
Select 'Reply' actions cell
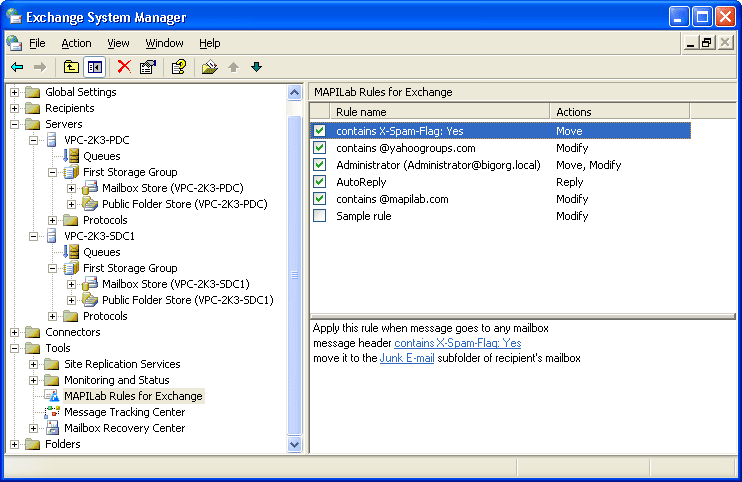click(569, 182)
